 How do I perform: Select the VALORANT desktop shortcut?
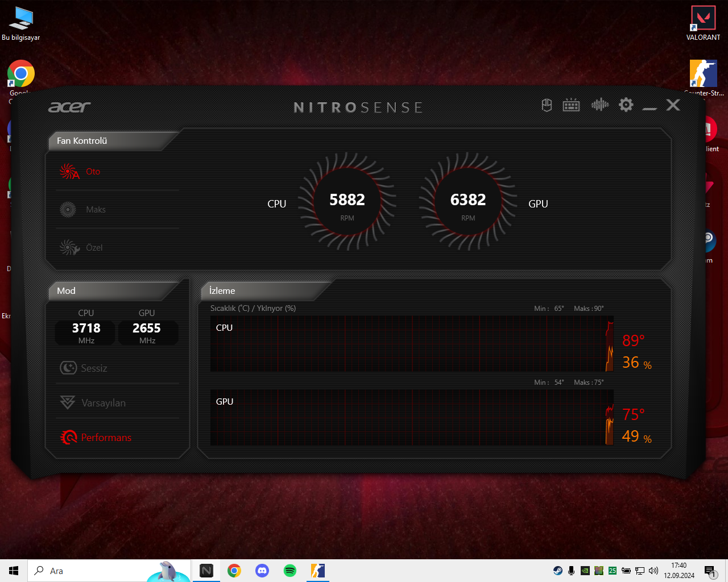(x=703, y=23)
